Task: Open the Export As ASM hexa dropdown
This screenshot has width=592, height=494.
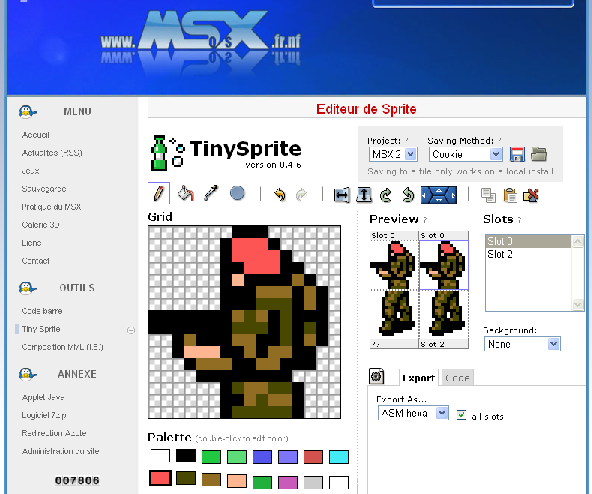Action: (x=413, y=413)
